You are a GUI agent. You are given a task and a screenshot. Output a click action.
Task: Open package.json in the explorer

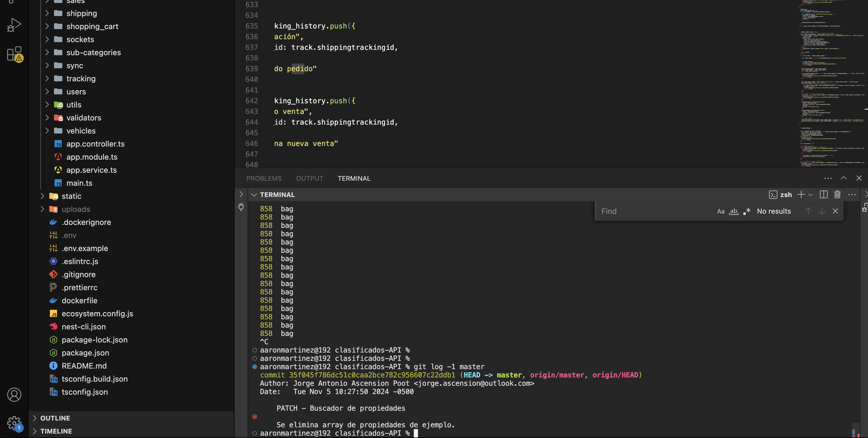[85, 353]
